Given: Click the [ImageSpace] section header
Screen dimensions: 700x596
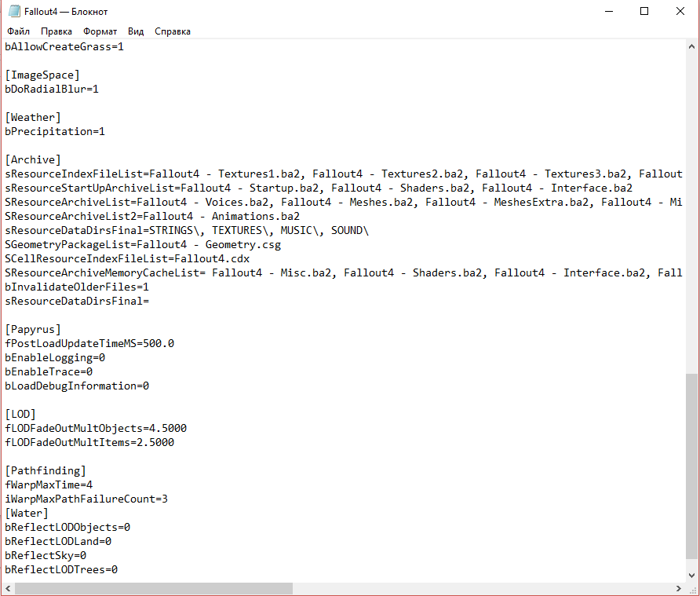Looking at the screenshot, I should click(x=42, y=75).
